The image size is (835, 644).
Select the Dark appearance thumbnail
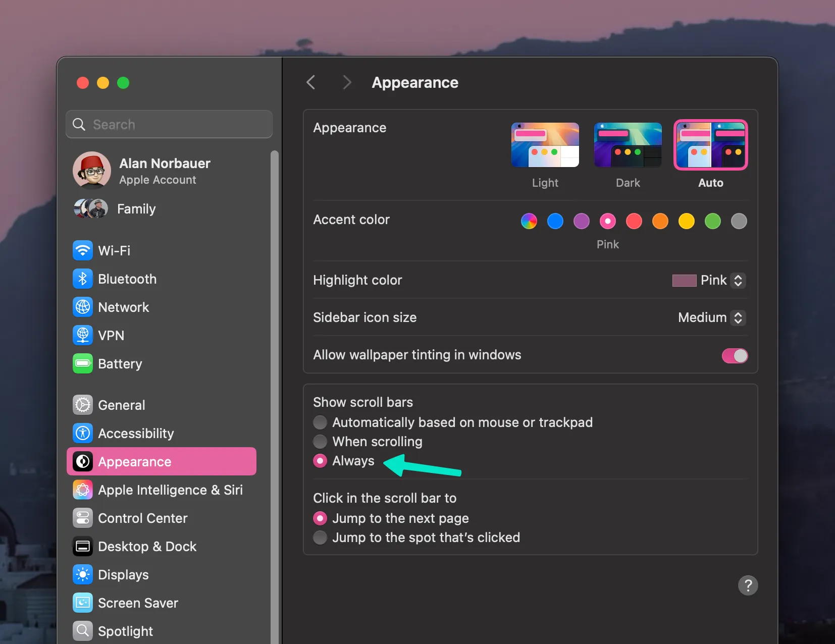pos(628,145)
